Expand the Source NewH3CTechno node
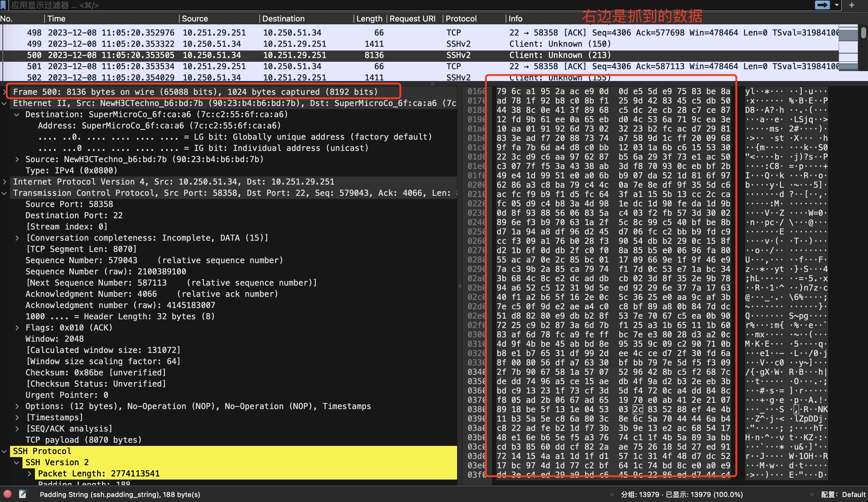This screenshot has height=502, width=868. pyautogui.click(x=17, y=159)
